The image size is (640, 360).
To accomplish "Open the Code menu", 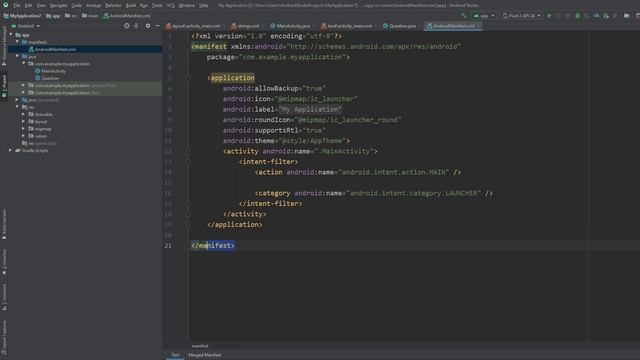I will [x=76, y=6].
